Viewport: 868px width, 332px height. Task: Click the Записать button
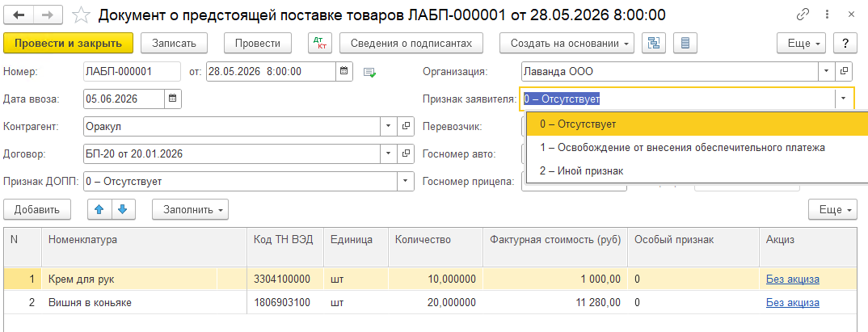(174, 43)
